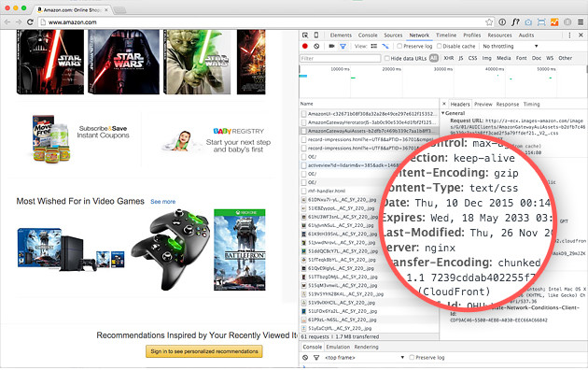
Task: Click the circled exclamation extension icon
Action: point(502,22)
